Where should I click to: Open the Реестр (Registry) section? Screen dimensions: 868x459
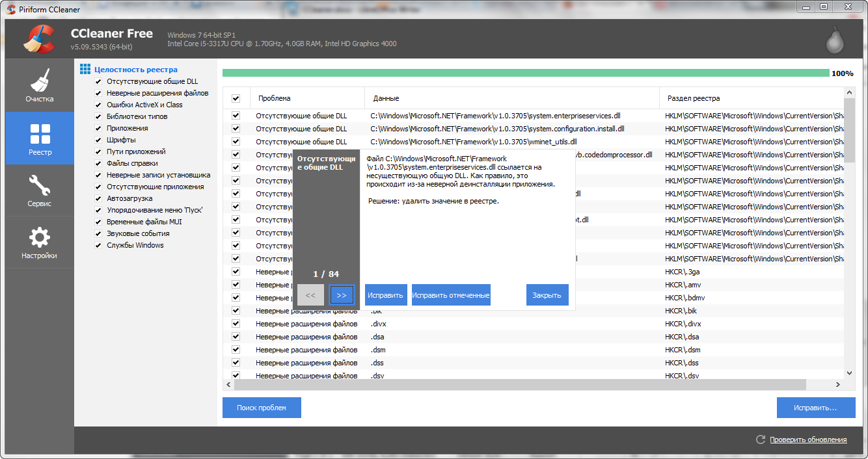40,138
